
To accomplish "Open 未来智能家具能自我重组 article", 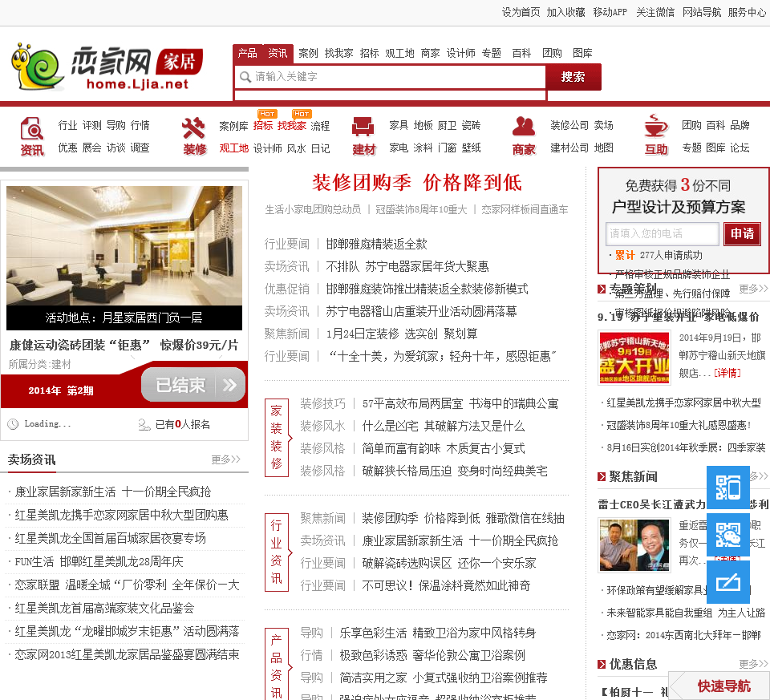I will 686,613.
